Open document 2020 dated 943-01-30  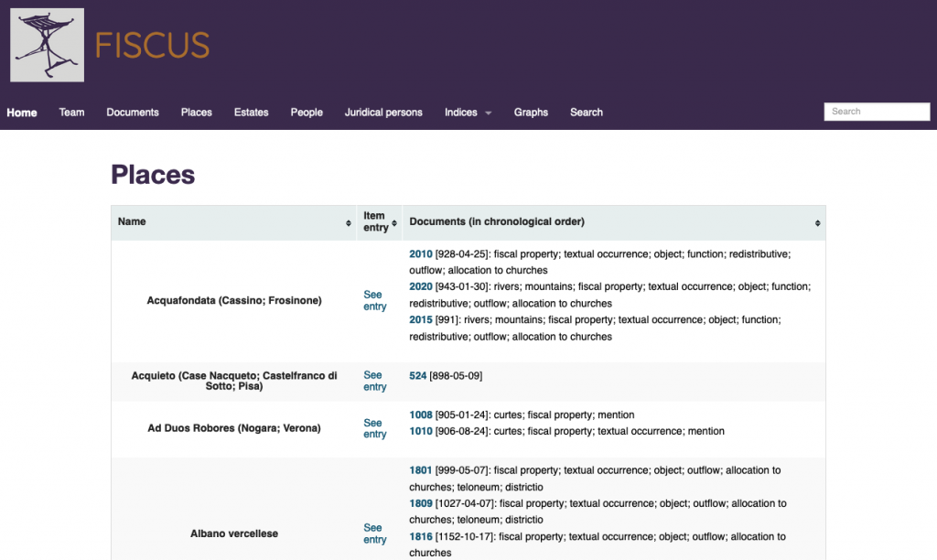(421, 287)
